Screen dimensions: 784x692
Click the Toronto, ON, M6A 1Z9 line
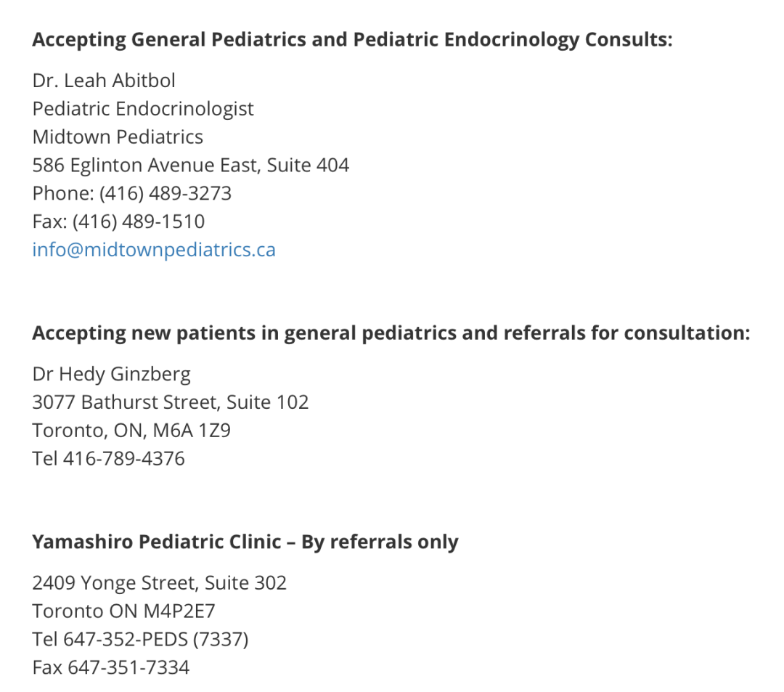click(x=131, y=431)
